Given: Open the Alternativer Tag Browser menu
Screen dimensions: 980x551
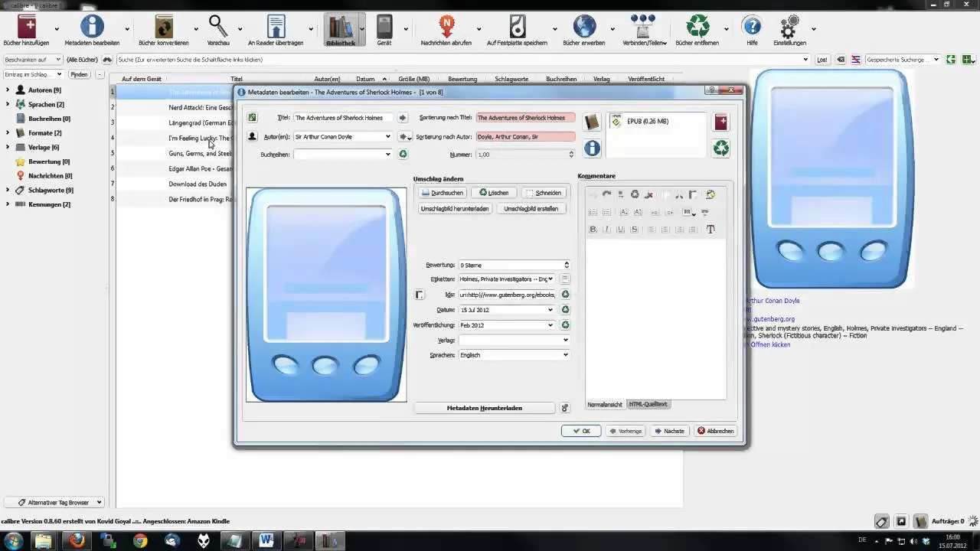Looking at the screenshot, I should coord(54,503).
